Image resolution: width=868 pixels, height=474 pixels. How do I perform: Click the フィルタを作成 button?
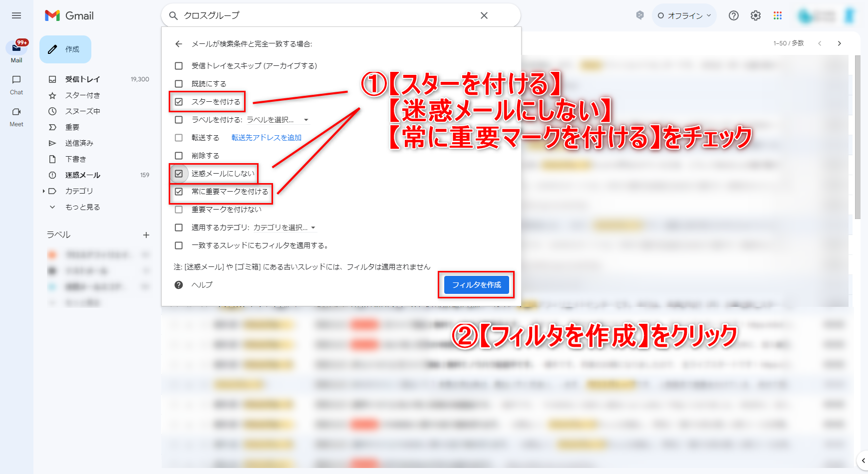pyautogui.click(x=476, y=285)
